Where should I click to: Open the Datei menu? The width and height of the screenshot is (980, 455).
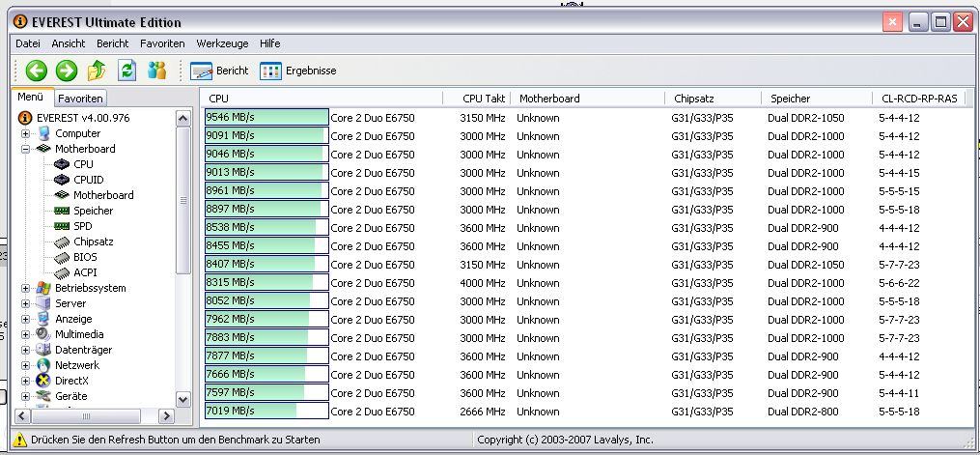[x=28, y=43]
